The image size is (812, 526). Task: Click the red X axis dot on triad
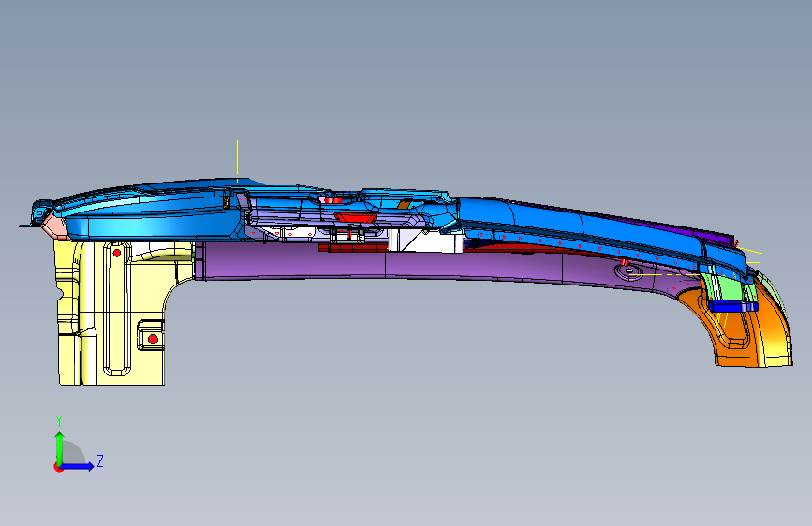[x=57, y=467]
